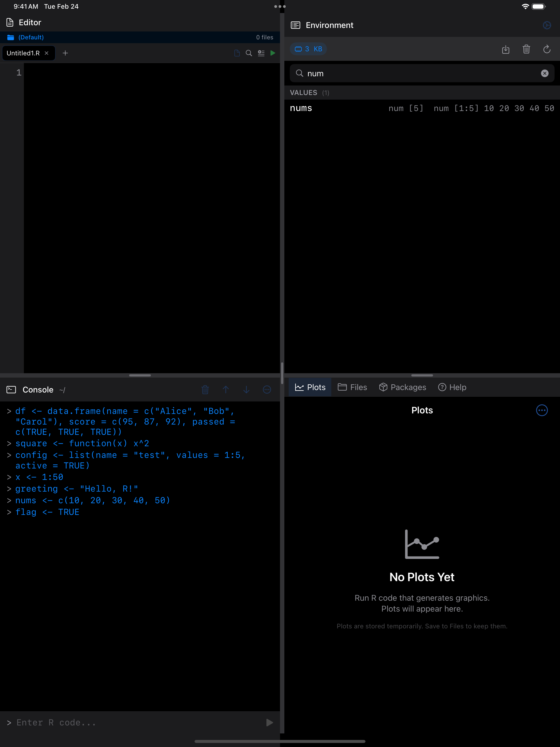Screen dimensions: 560x747
Task: Delete all environment variables
Action: 526,49
